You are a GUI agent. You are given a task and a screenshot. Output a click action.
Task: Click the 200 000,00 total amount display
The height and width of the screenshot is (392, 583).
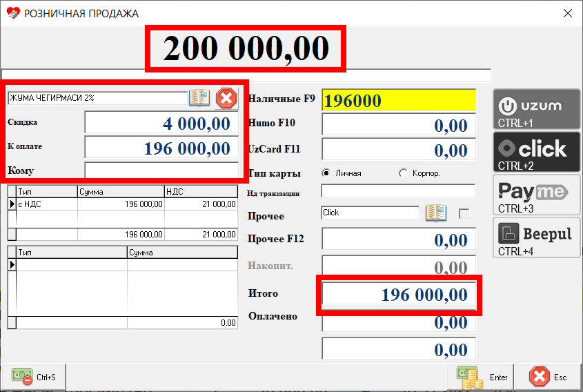(x=246, y=48)
